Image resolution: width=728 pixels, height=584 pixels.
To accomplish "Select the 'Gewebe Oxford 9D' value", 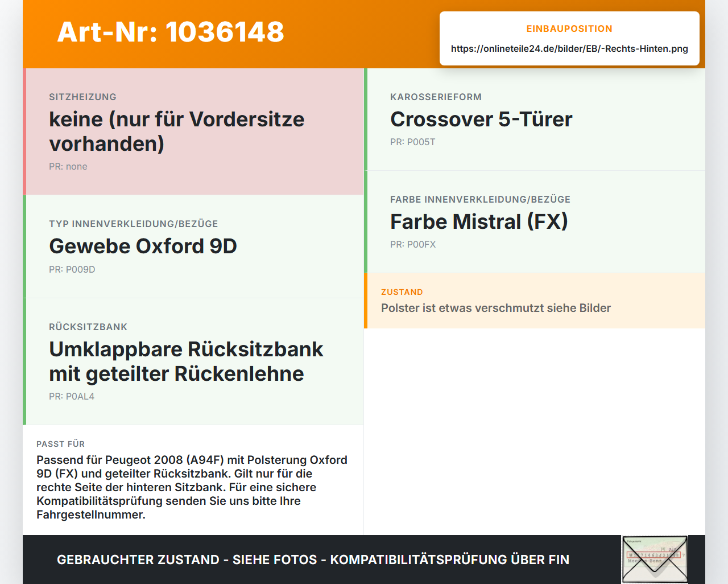I will coord(143,246).
